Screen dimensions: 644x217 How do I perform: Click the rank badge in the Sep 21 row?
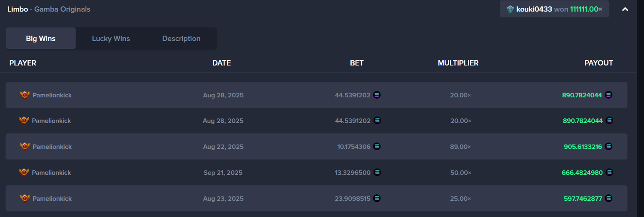(x=24, y=172)
